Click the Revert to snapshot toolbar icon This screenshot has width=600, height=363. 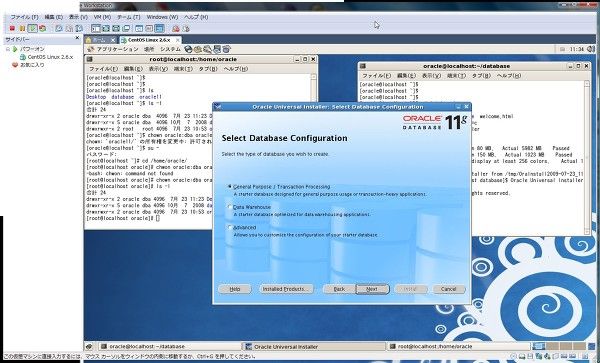point(69,28)
